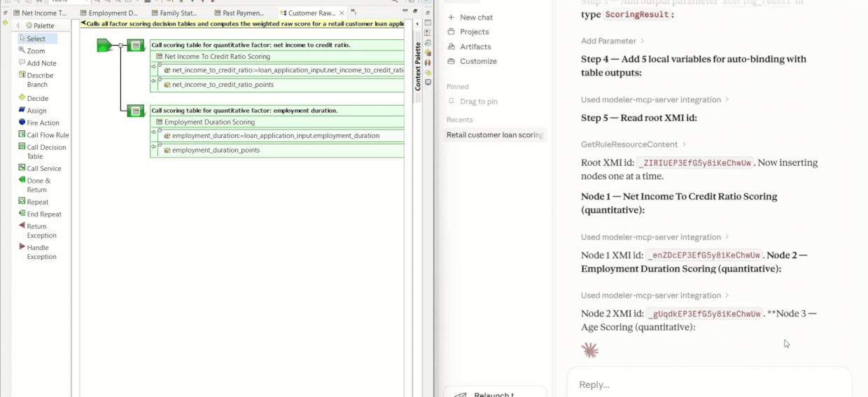
Task: Select the employment_duration_points output row
Action: [x=277, y=150]
